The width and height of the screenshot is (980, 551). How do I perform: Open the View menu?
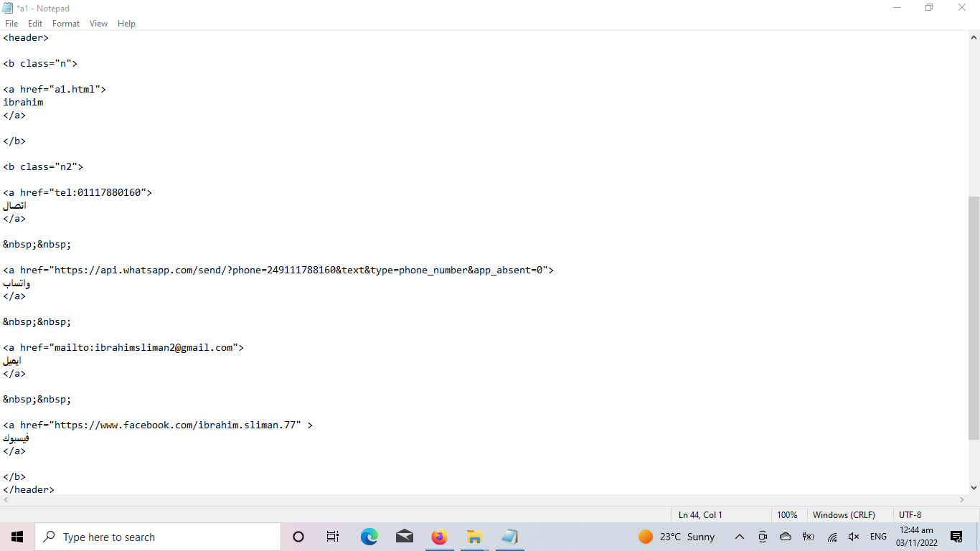98,24
